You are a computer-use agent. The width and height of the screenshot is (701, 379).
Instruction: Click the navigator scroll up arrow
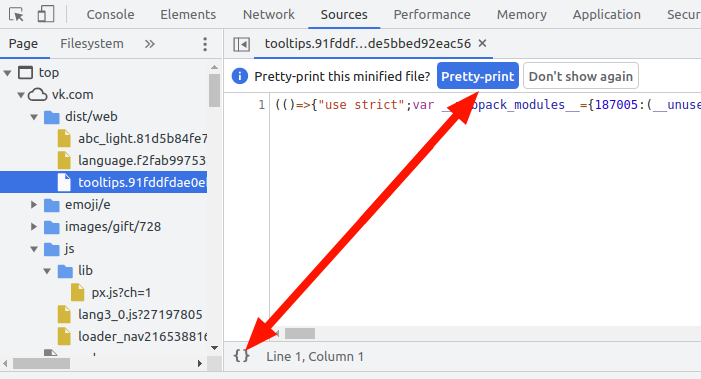(x=215, y=67)
